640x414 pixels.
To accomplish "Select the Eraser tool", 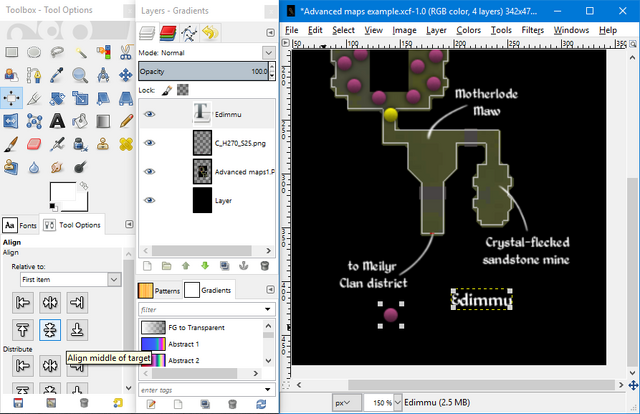I will 34,144.
